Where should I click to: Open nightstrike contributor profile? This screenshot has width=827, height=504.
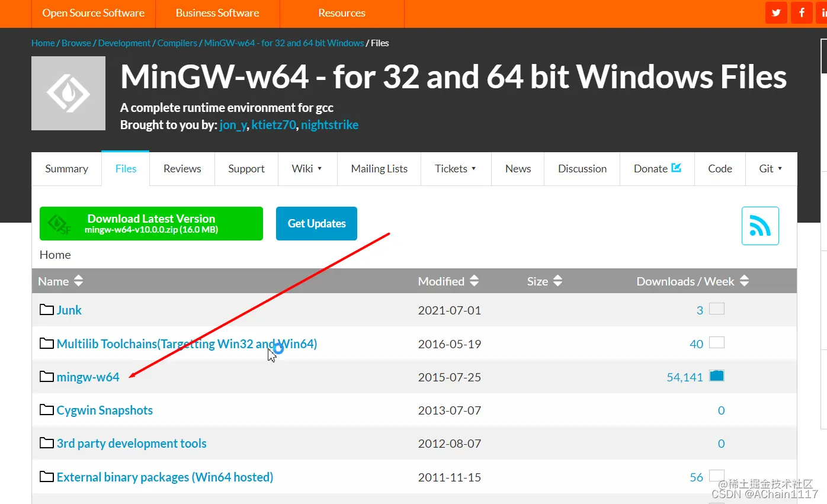click(x=329, y=125)
